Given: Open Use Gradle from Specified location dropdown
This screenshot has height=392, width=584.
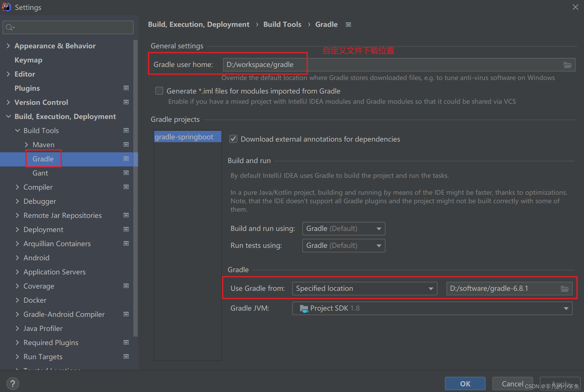Looking at the screenshot, I should 365,289.
